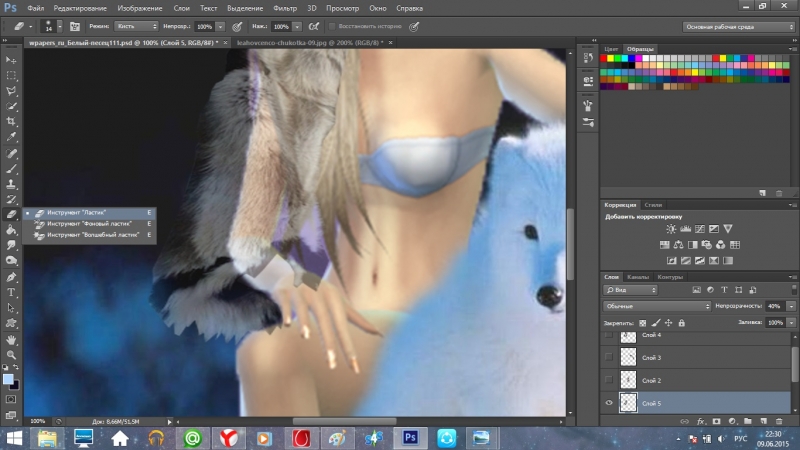Switch to leahovcenco-chukotka-09.jpg document tab
This screenshot has height=450, width=800.
(310, 43)
